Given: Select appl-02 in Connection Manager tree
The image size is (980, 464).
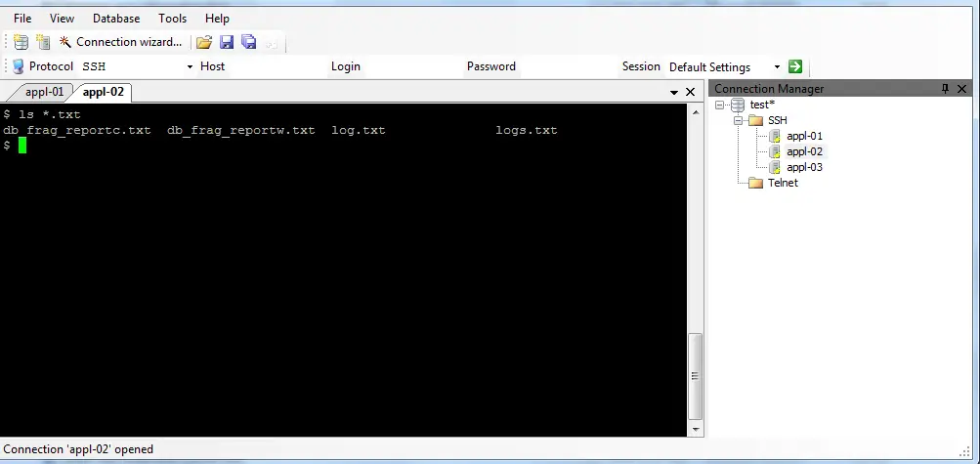Looking at the screenshot, I should point(804,151).
